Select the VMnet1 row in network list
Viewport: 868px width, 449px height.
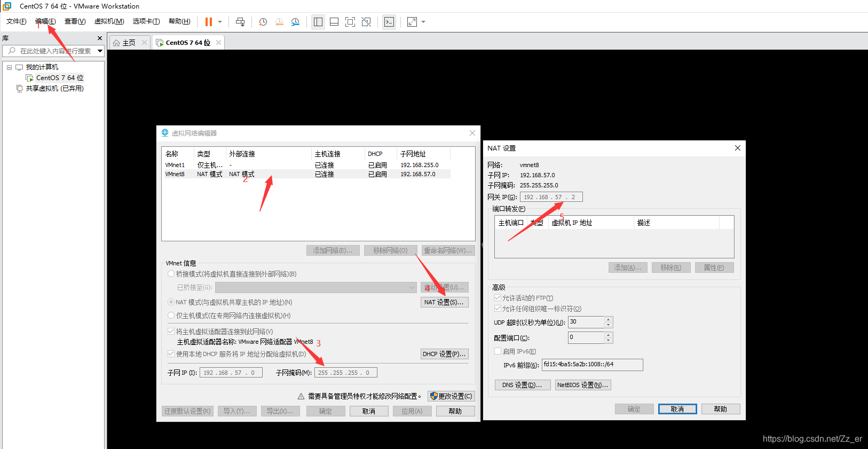pyautogui.click(x=306, y=165)
